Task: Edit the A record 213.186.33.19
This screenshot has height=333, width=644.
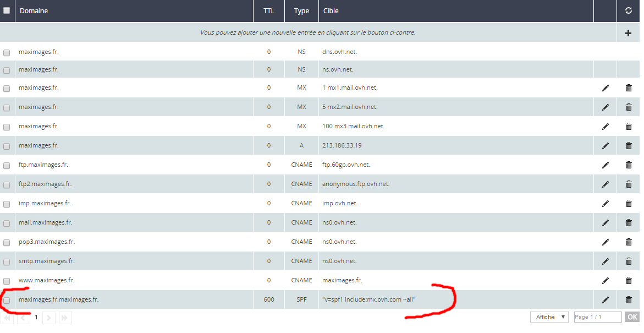Action: pos(606,145)
